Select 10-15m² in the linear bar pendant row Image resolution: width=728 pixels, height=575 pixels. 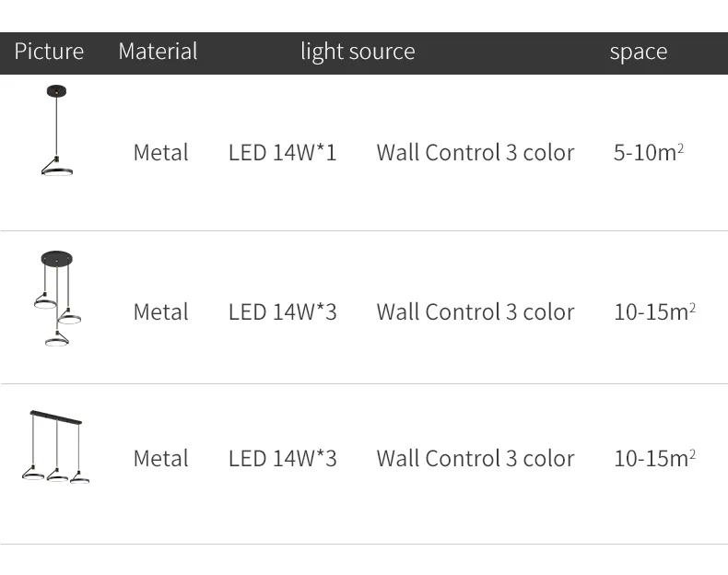coord(654,458)
